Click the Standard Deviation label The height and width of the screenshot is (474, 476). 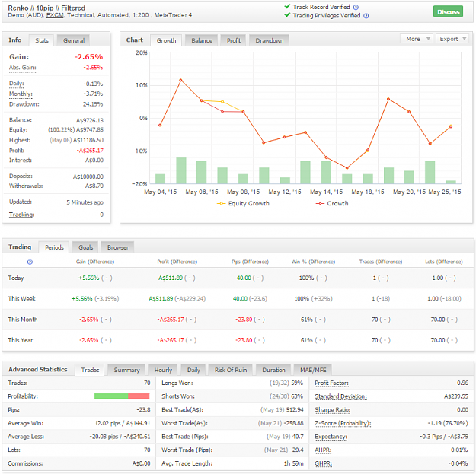tap(340, 396)
